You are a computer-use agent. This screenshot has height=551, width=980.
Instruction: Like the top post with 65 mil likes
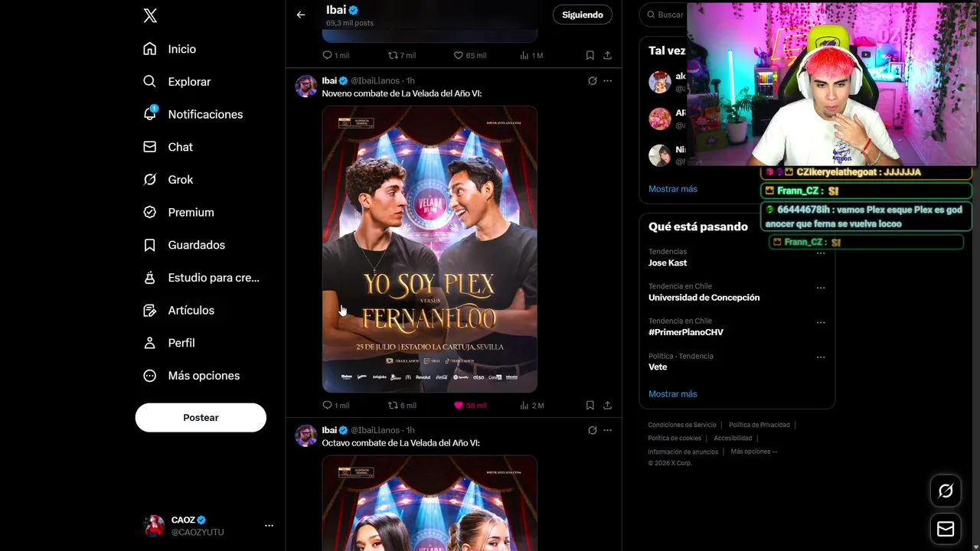(x=470, y=55)
